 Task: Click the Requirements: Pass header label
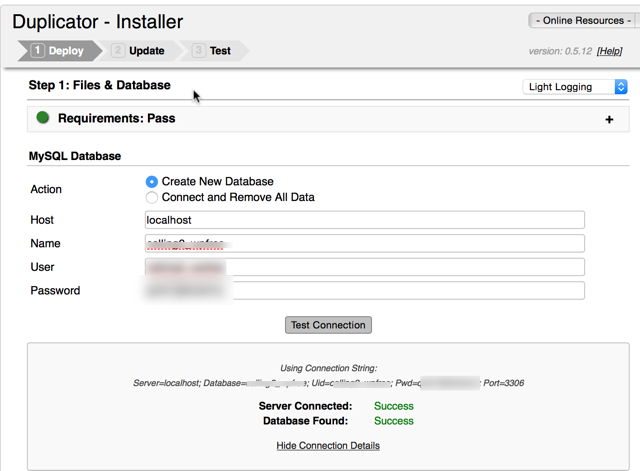[x=116, y=118]
